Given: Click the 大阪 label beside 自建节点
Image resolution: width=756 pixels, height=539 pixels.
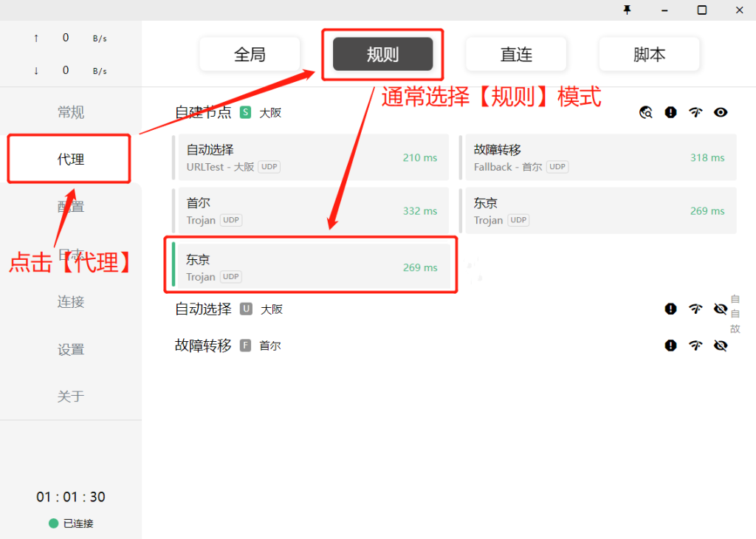Looking at the screenshot, I should [270, 113].
